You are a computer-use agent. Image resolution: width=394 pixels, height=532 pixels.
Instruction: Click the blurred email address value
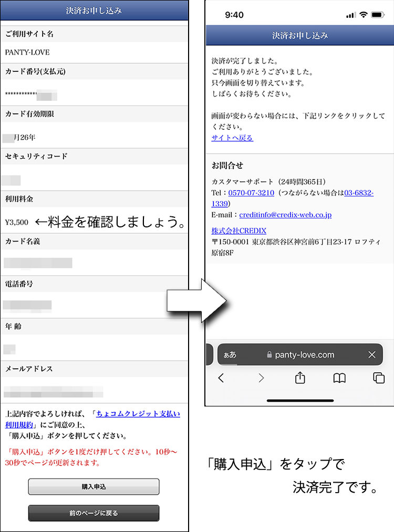pyautogui.click(x=53, y=392)
